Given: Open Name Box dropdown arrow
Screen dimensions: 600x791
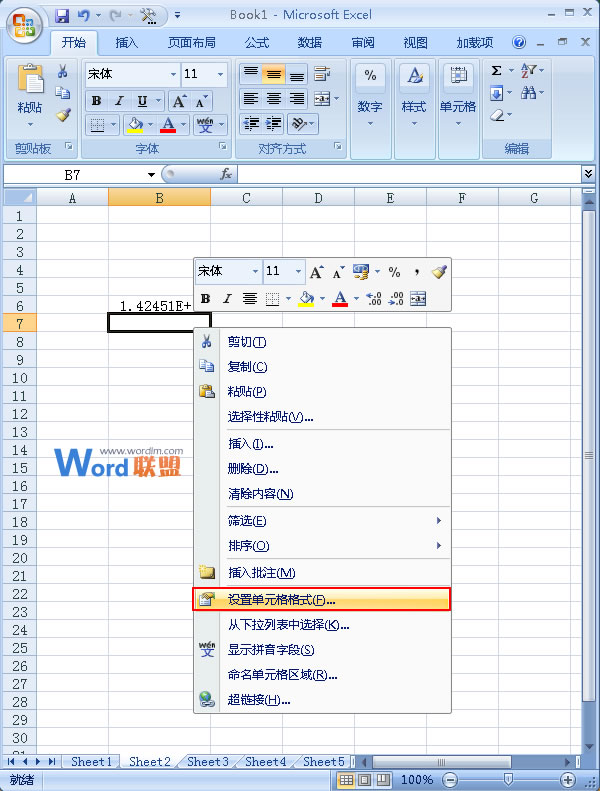Looking at the screenshot, I should click(151, 175).
